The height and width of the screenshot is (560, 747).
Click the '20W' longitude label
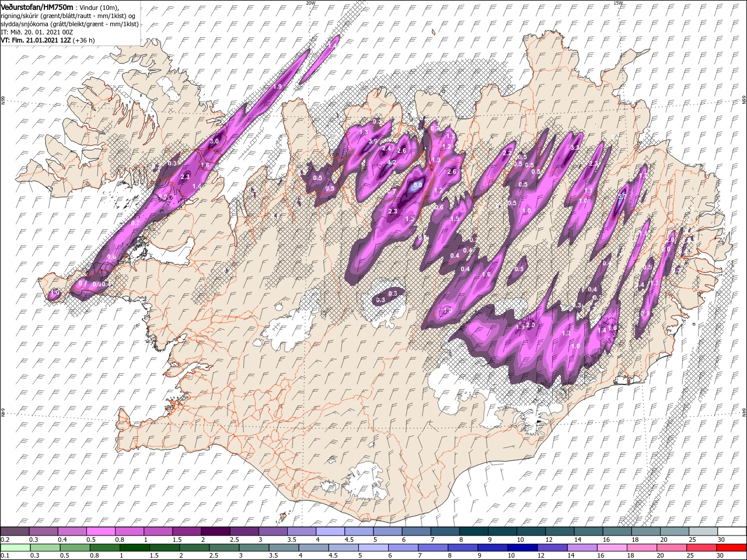pyautogui.click(x=310, y=3)
